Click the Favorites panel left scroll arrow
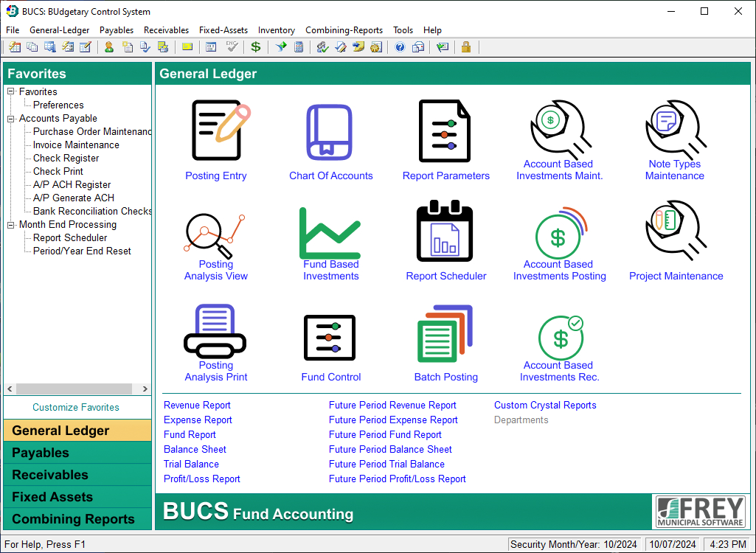This screenshot has height=553, width=756. (x=10, y=389)
